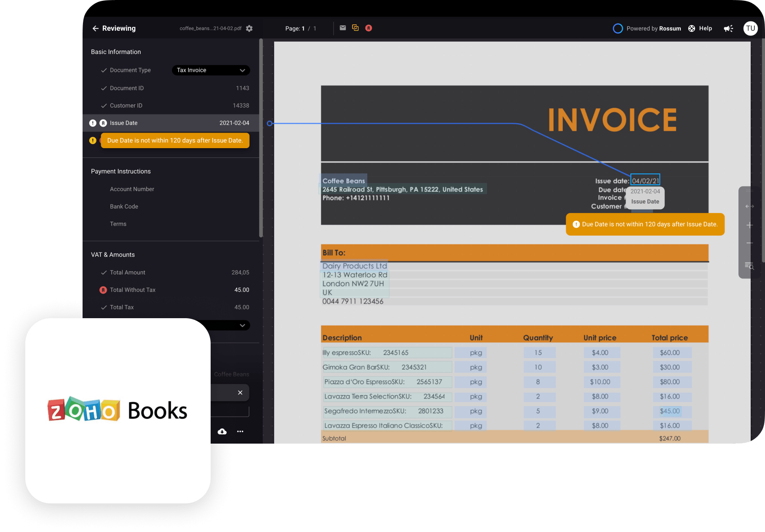
Task: Click the zoom in plus icon
Action: pyautogui.click(x=750, y=225)
